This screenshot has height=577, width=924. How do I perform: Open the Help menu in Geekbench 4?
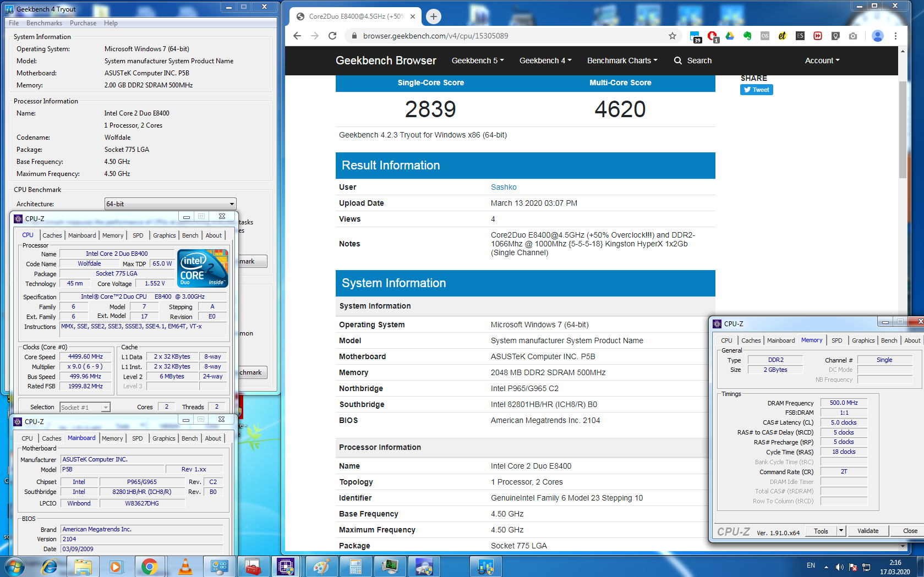[111, 23]
